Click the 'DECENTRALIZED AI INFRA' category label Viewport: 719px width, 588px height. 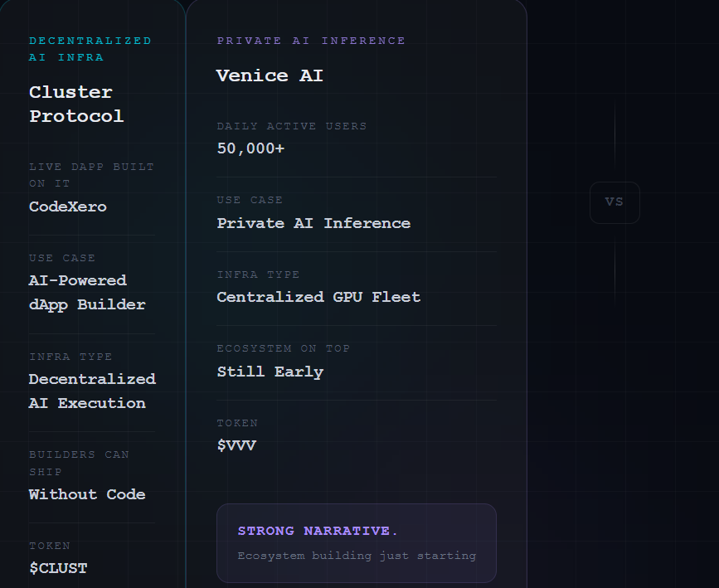click(90, 49)
